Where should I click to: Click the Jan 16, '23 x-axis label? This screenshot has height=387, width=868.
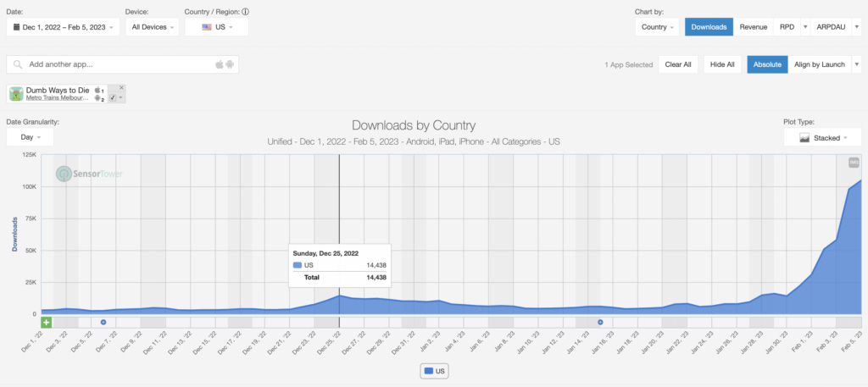tap(602, 343)
